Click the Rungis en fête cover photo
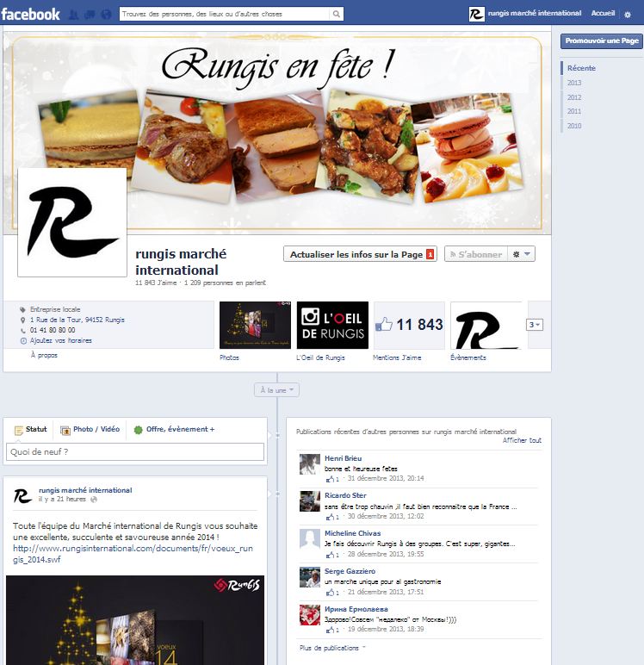Screen dimensions: 644x665 point(277,132)
